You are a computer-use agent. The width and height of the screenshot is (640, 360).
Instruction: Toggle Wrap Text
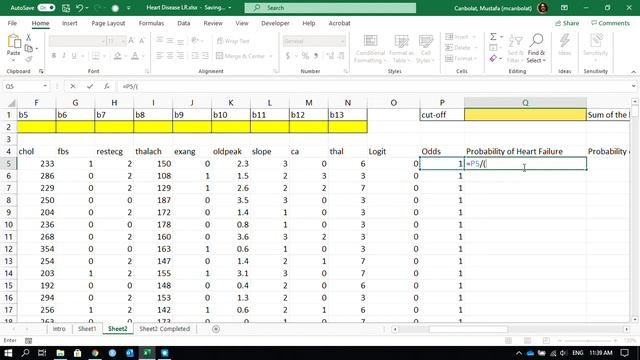(x=233, y=41)
